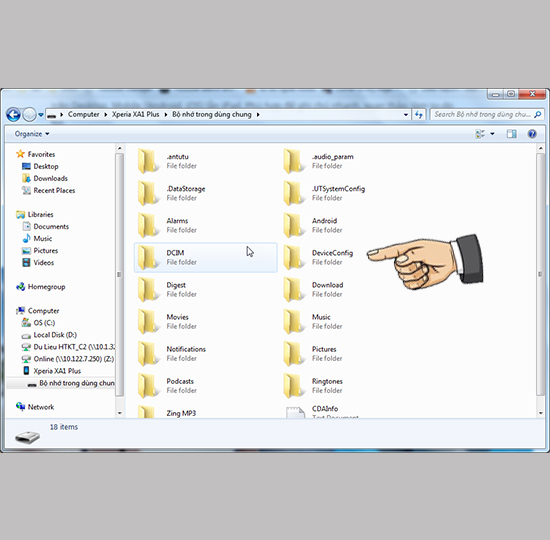The height and width of the screenshot is (540, 550).
Task: Open the Videos library
Action: 44,263
